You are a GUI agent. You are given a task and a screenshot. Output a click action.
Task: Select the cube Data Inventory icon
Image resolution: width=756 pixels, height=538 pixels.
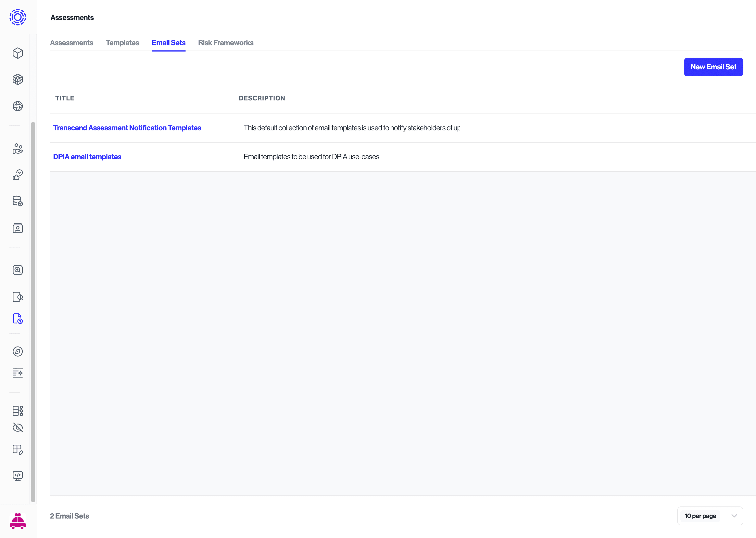click(x=17, y=53)
